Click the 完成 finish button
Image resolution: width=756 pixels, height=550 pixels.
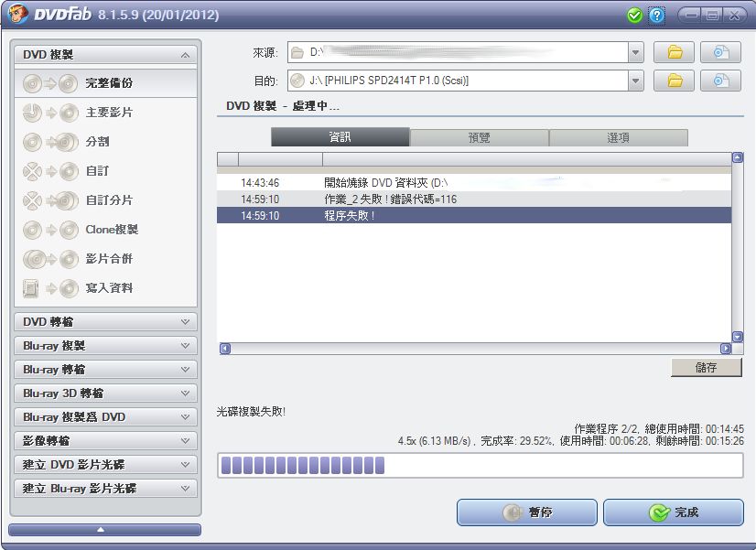coord(674,512)
